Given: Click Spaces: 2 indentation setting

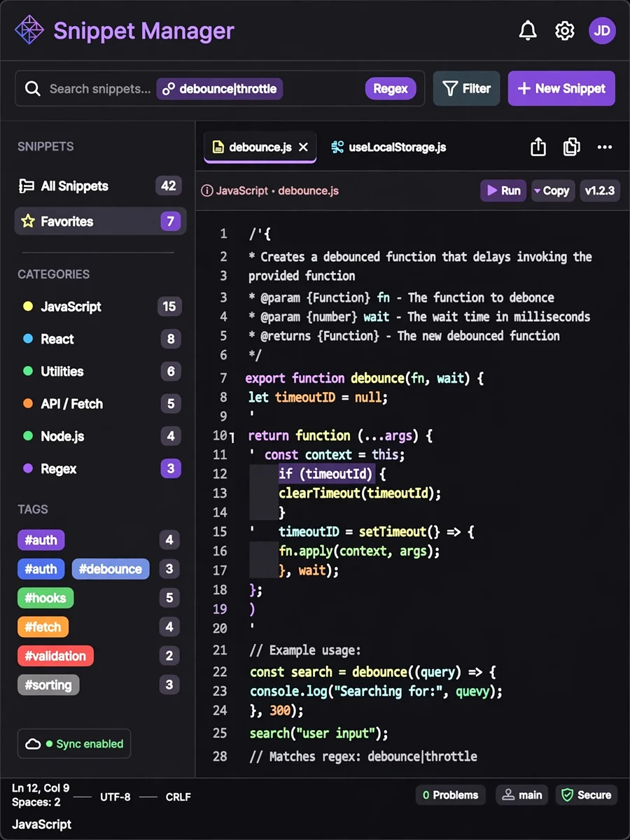Looking at the screenshot, I should click(36, 802).
